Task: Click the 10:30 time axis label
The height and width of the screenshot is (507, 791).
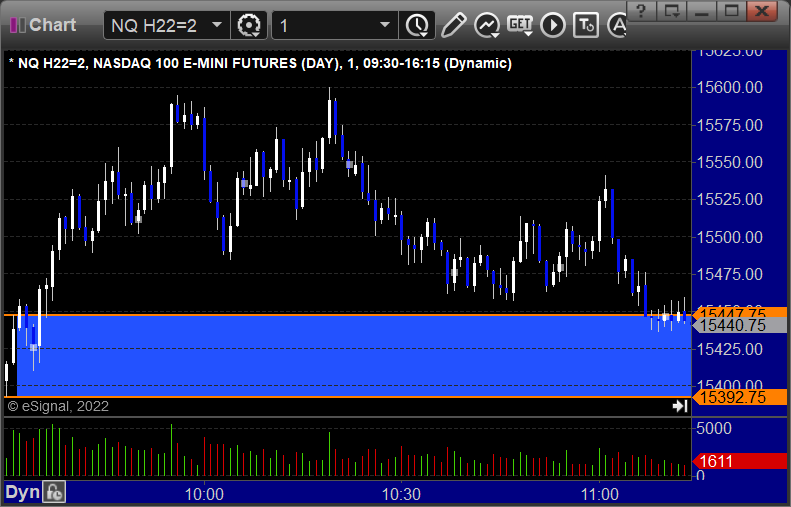Action: pos(401,494)
